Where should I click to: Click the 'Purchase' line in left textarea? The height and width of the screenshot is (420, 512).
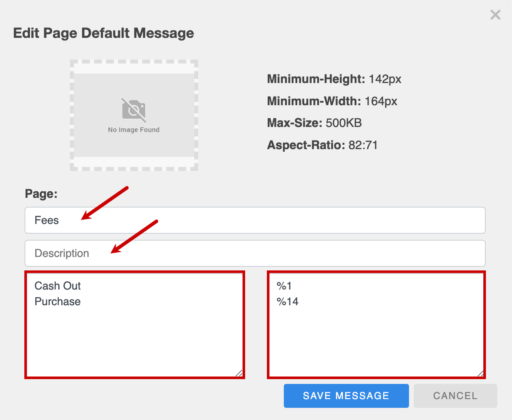pyautogui.click(x=58, y=302)
